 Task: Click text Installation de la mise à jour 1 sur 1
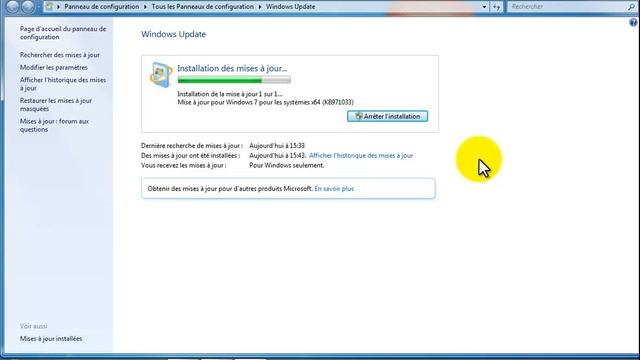tap(230, 94)
